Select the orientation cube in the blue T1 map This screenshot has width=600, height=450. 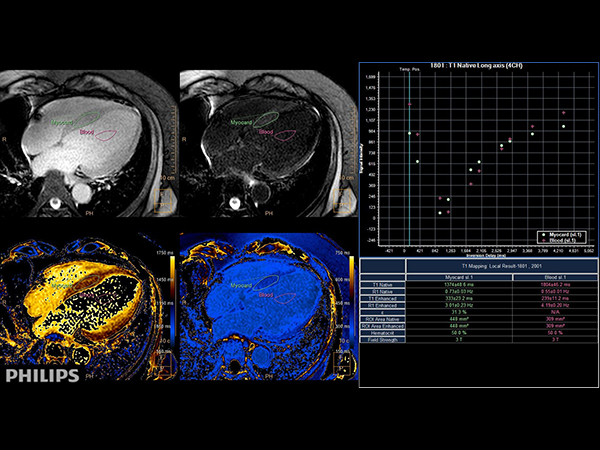(342, 363)
